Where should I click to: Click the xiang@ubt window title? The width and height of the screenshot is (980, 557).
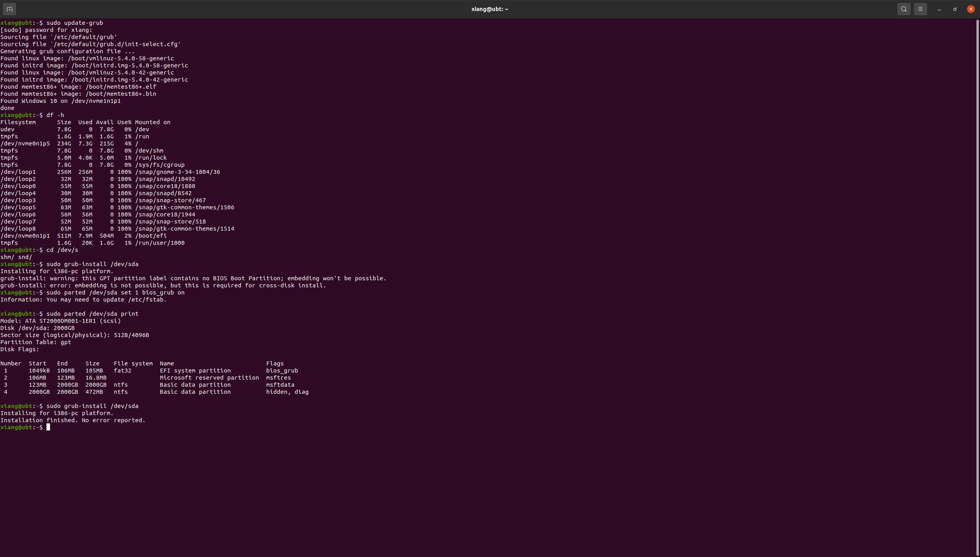tap(490, 9)
